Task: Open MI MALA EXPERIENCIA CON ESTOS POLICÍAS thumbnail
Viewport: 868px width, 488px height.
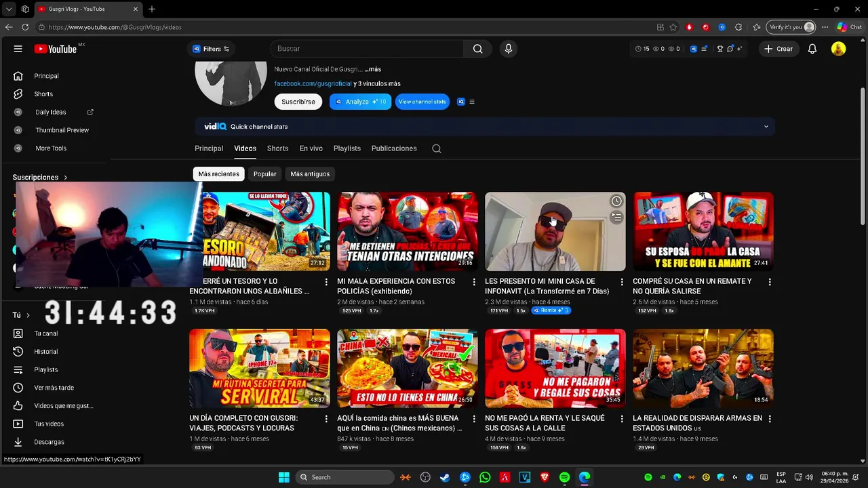Action: [x=407, y=231]
